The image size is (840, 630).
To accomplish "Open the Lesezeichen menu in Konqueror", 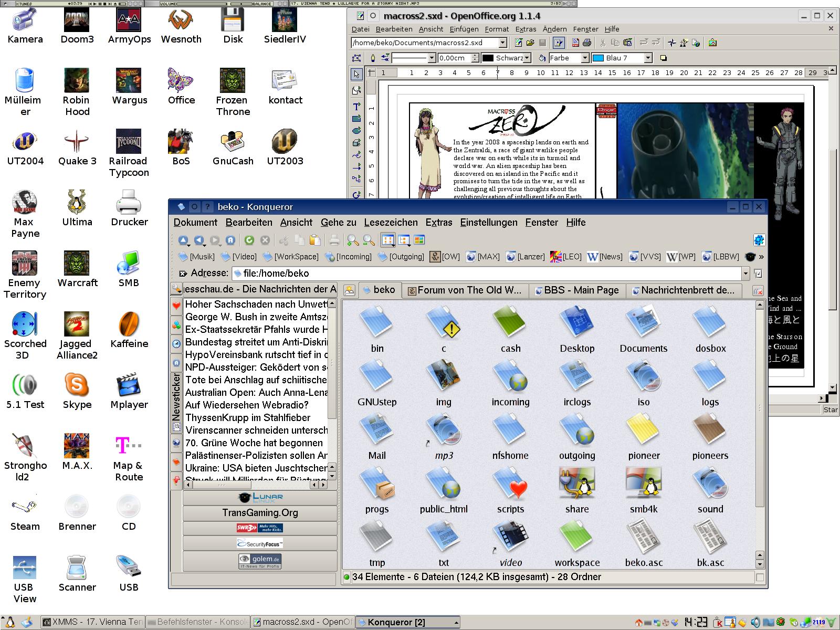I will [391, 223].
